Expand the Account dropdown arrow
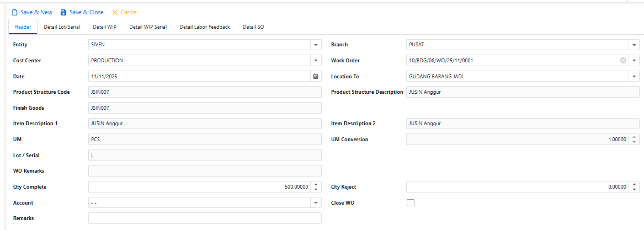 [316, 202]
